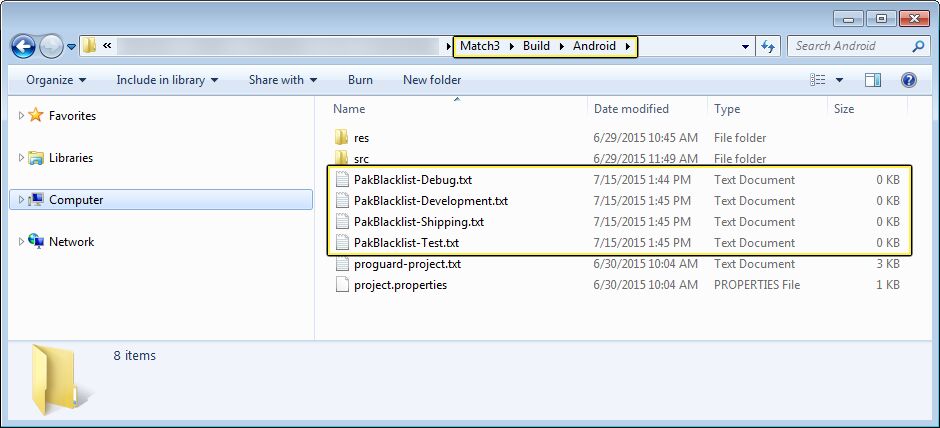Sort by Date modified column header
This screenshot has width=940, height=428.
pos(631,109)
